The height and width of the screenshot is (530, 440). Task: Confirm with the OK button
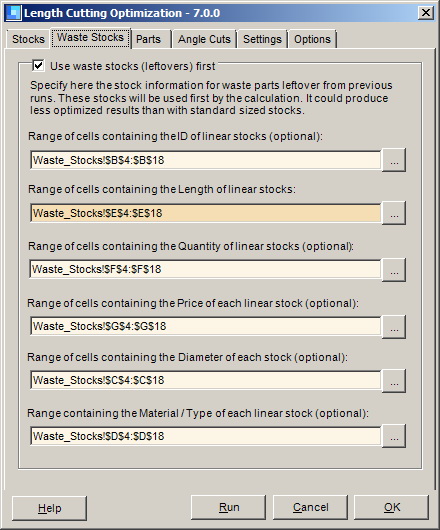(x=392, y=507)
